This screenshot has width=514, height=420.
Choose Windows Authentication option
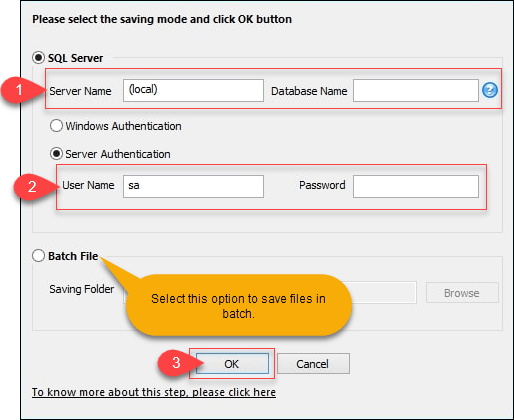point(56,126)
